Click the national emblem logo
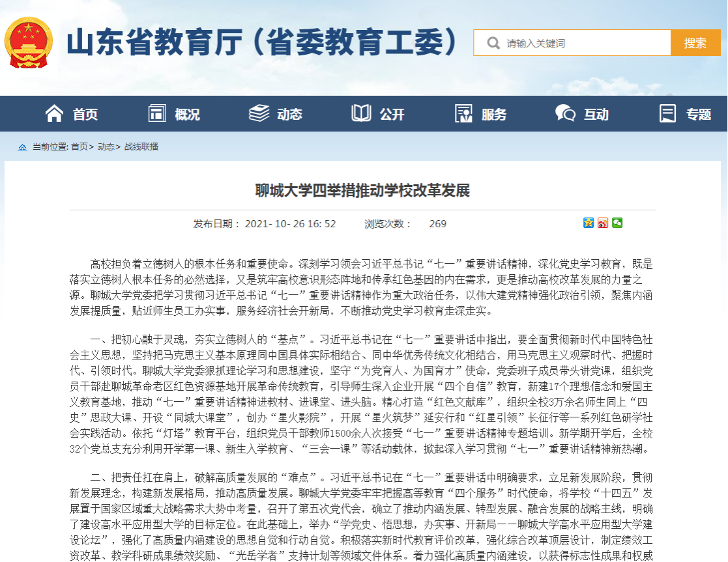The height and width of the screenshot is (562, 728). click(29, 43)
